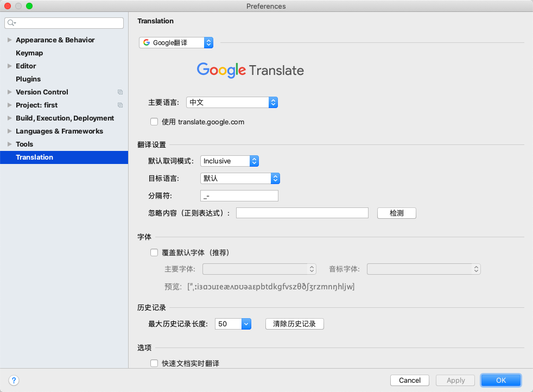Image resolution: width=533 pixels, height=392 pixels.
Task: Open the 主要字体 font dropdown
Action: point(259,269)
